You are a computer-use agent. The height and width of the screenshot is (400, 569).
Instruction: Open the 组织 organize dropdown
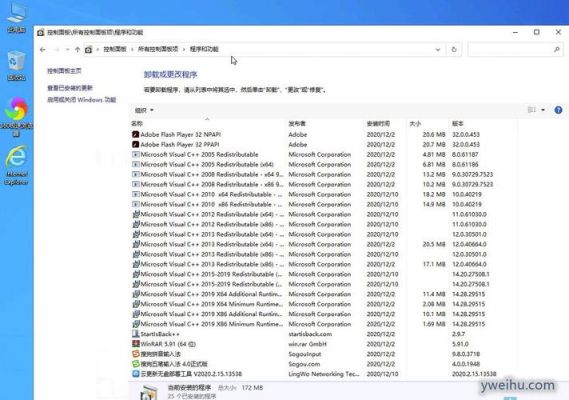[144, 110]
